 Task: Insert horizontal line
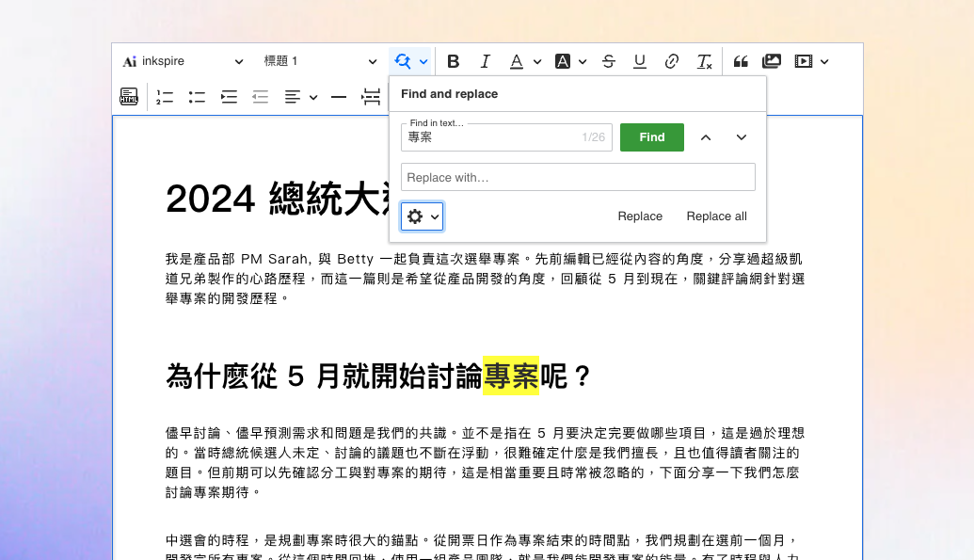click(x=339, y=97)
